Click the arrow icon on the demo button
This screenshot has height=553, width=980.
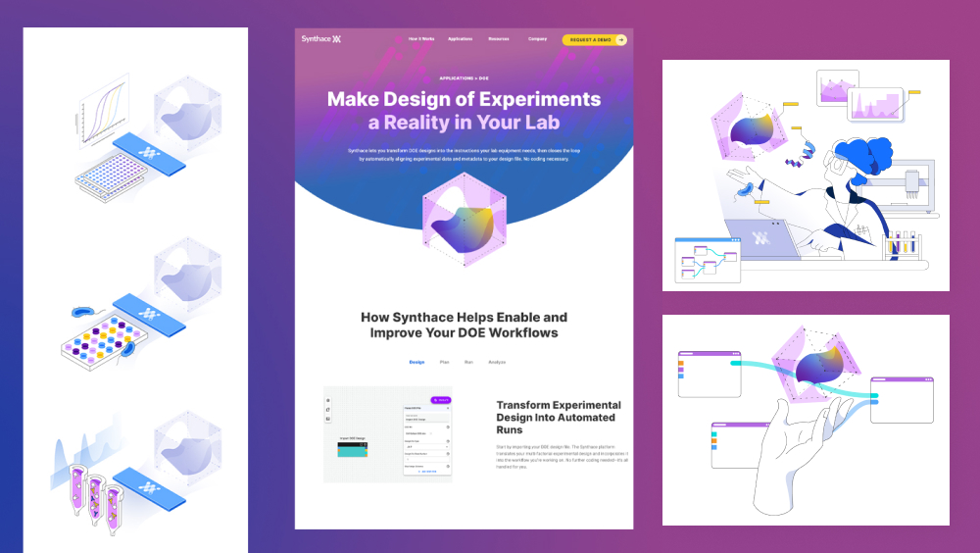620,39
